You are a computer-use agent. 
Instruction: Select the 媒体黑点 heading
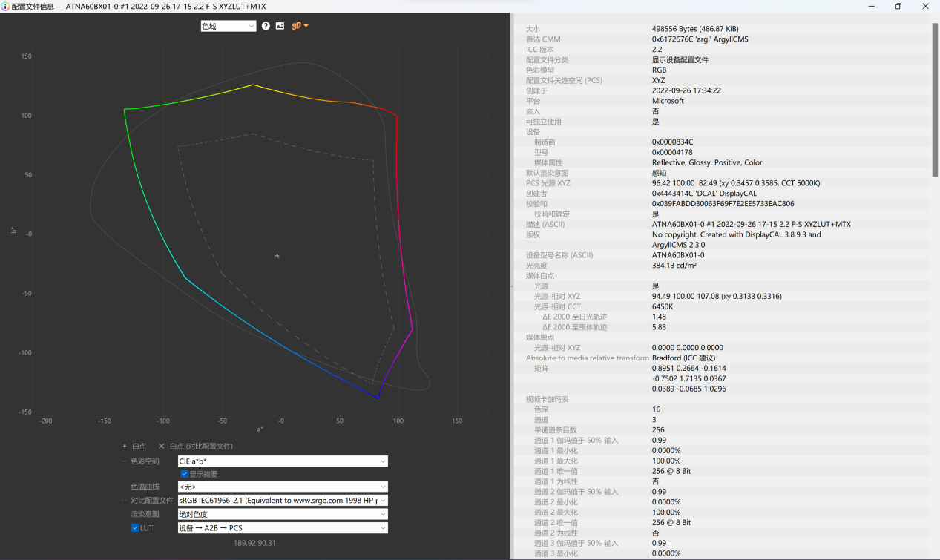pos(721,337)
